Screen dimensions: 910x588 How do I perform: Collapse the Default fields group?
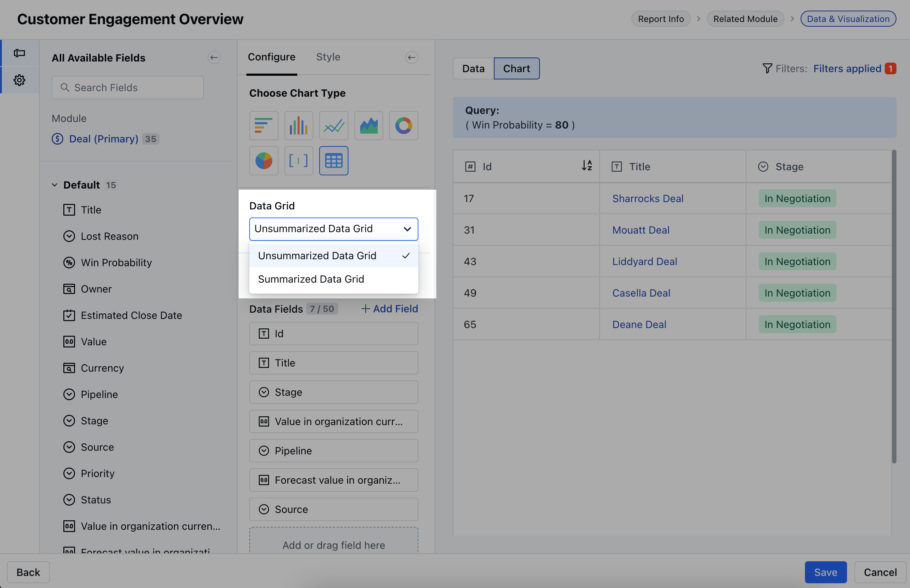click(55, 185)
